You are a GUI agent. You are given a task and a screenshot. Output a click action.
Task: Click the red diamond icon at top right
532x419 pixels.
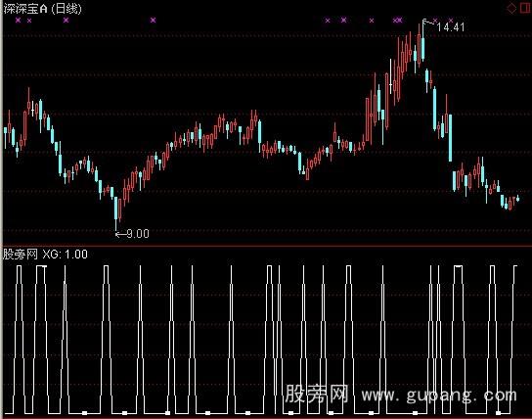pyautogui.click(x=511, y=8)
